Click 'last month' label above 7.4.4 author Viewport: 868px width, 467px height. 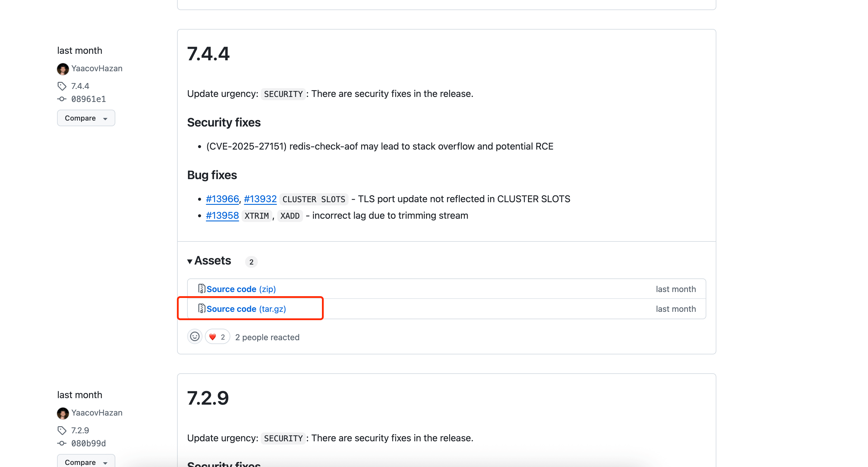[80, 51]
